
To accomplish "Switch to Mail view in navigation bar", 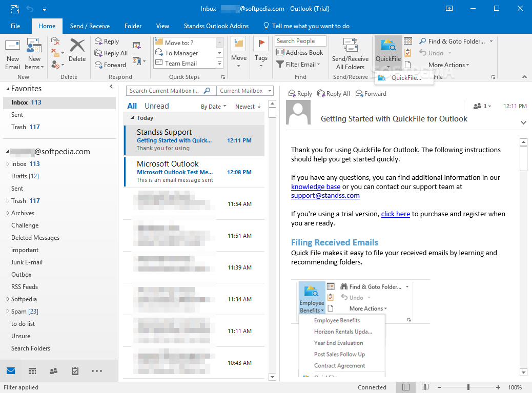I will coord(11,371).
